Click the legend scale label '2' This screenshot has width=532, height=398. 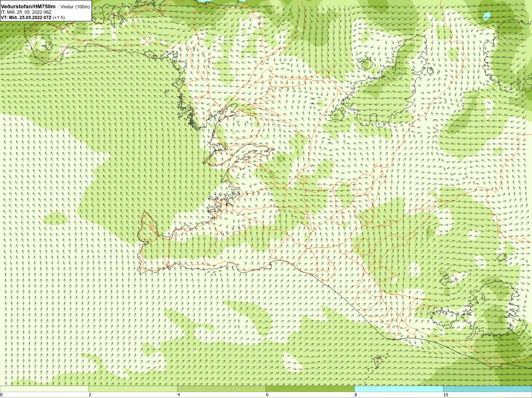click(90, 395)
